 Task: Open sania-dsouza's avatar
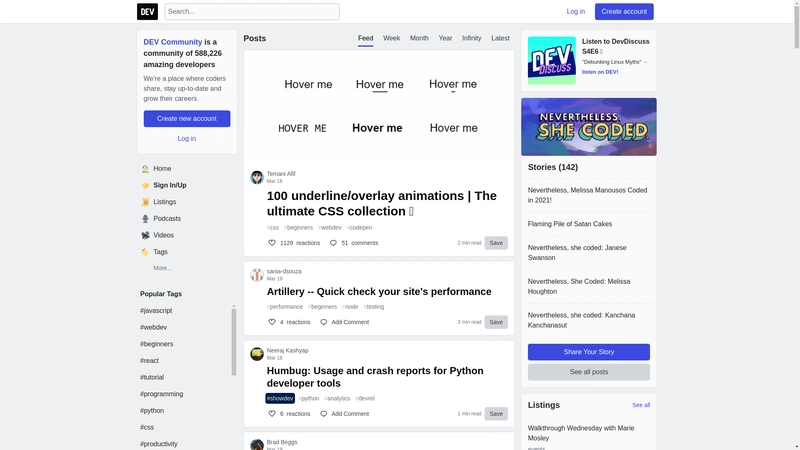257,274
